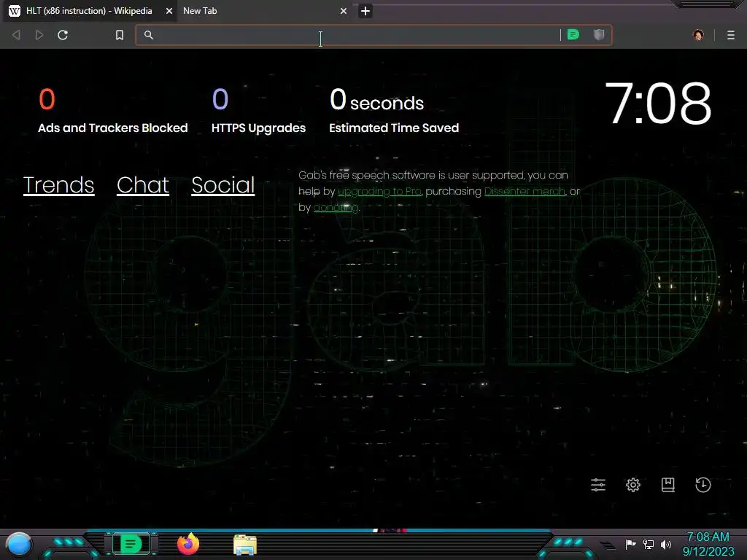Open the Chat link
Viewport: 747px width, 560px height.
pos(143,185)
